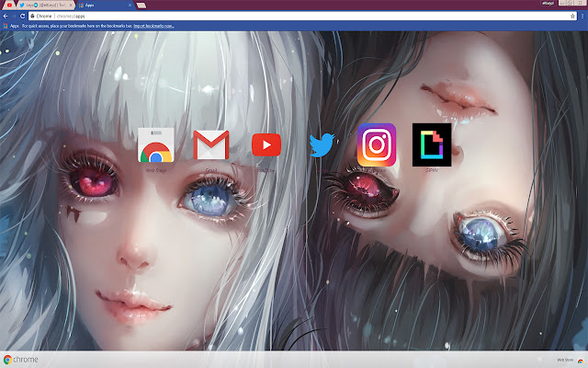Launch the Gmail app
Screen dimensions: 588x368
(x=211, y=145)
